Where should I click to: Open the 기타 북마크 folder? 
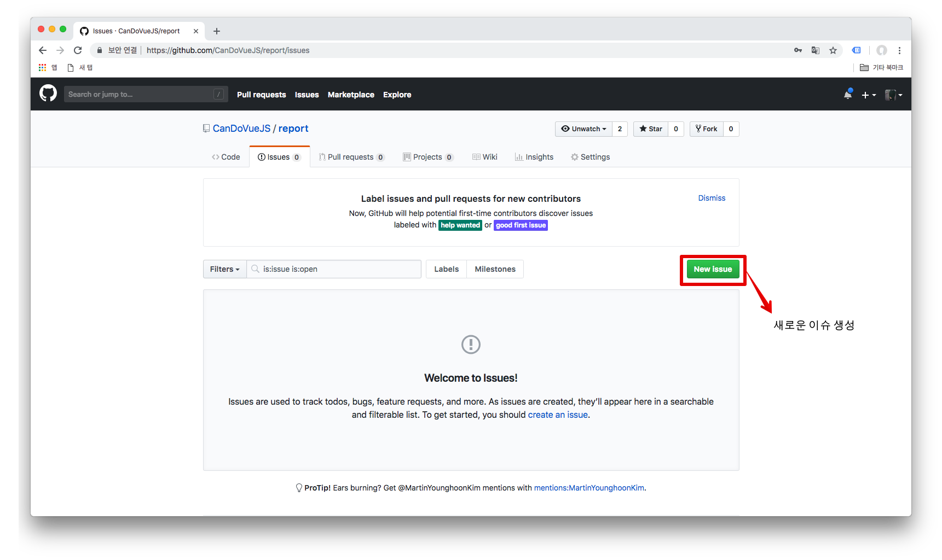(881, 67)
